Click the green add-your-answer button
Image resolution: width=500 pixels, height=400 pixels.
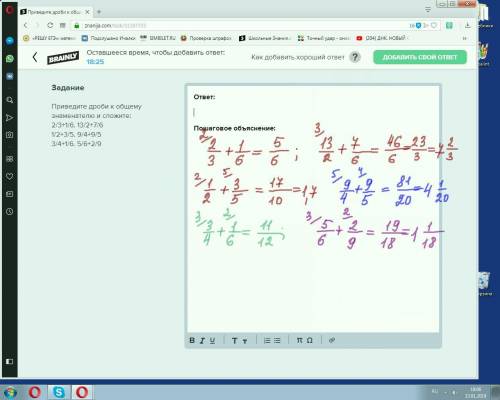(420, 57)
